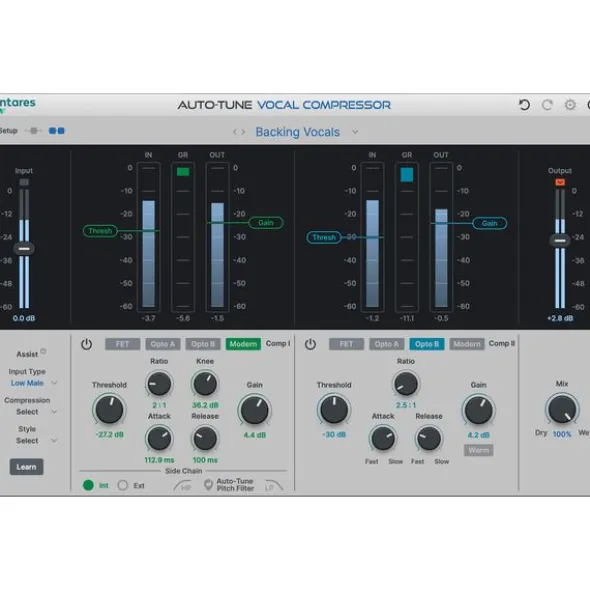
Task: Click the Learn button
Action: [26, 467]
